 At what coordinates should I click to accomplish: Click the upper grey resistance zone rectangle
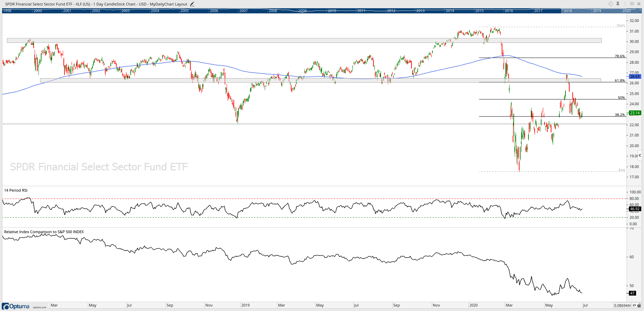point(304,40)
